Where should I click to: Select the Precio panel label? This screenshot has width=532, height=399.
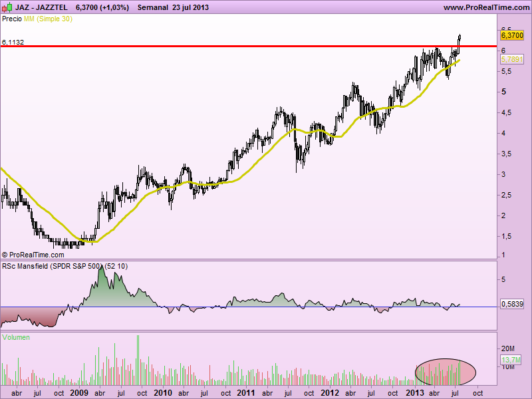[12, 19]
